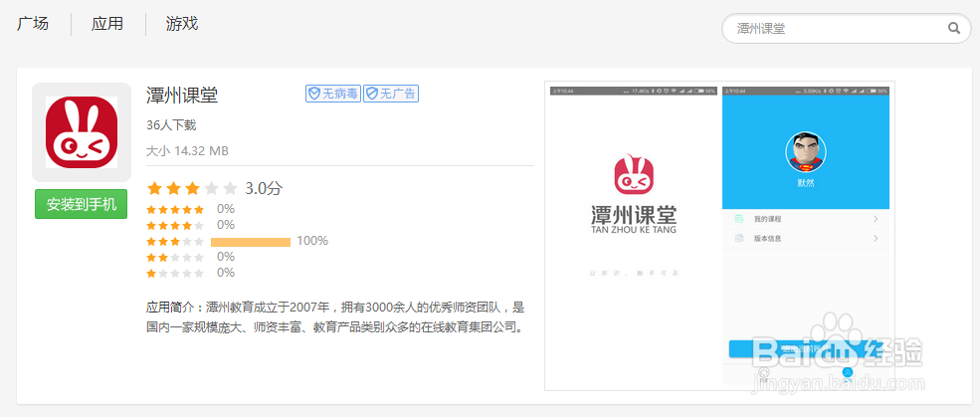Screen dimensions: 980x417
Task: Click 我的课程 row in the screenshot
Action: click(x=806, y=219)
